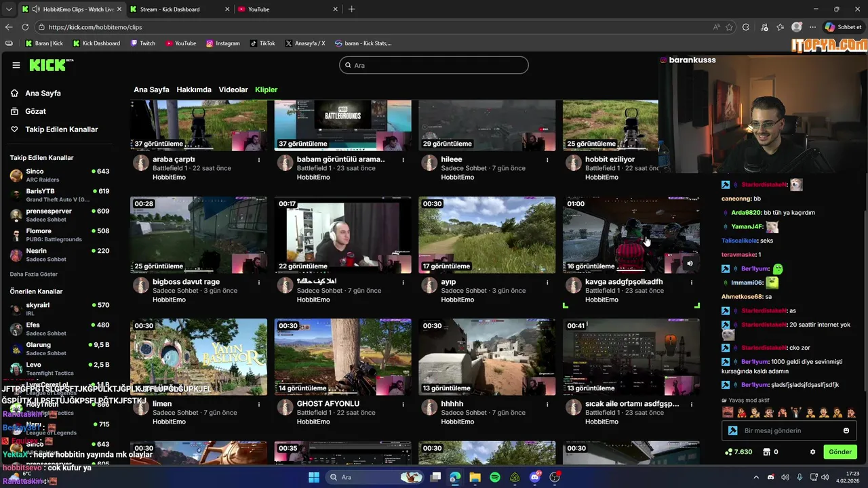Open Efes channel in recommended list
The image size is (868, 488).
(x=60, y=329)
